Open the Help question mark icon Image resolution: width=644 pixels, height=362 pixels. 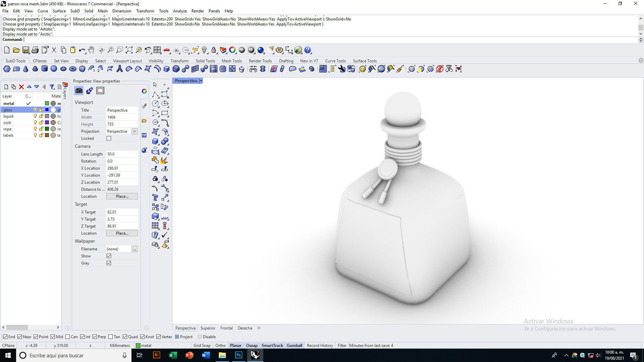pyautogui.click(x=308, y=50)
